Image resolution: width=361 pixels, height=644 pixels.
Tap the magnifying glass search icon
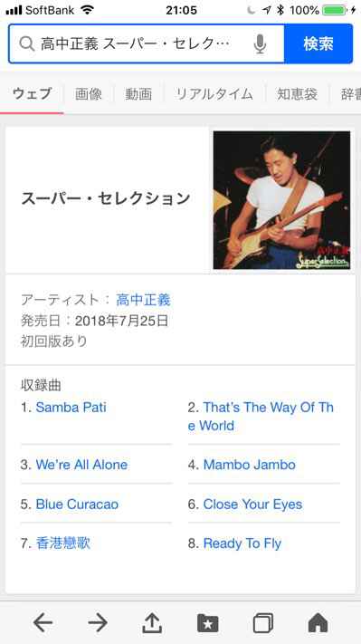click(27, 43)
